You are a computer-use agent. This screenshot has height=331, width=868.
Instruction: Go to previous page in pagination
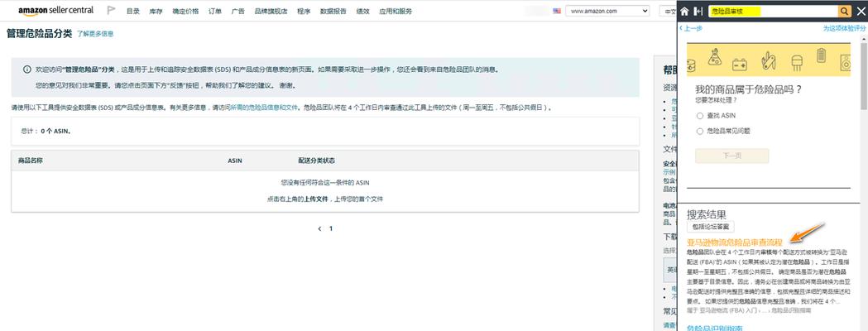[319, 228]
